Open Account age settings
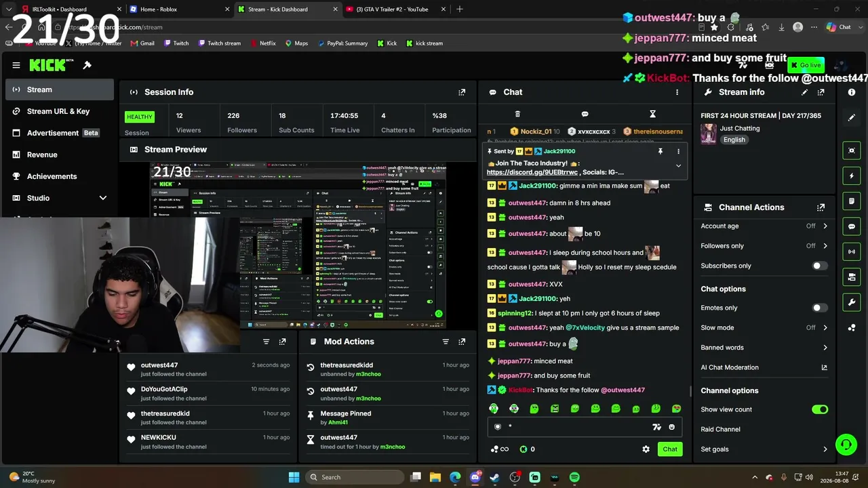The height and width of the screenshot is (488, 868). (764, 226)
